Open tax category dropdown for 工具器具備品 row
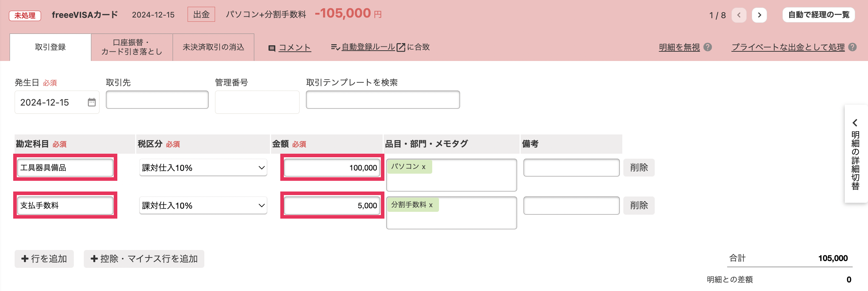The width and height of the screenshot is (868, 291). (203, 168)
